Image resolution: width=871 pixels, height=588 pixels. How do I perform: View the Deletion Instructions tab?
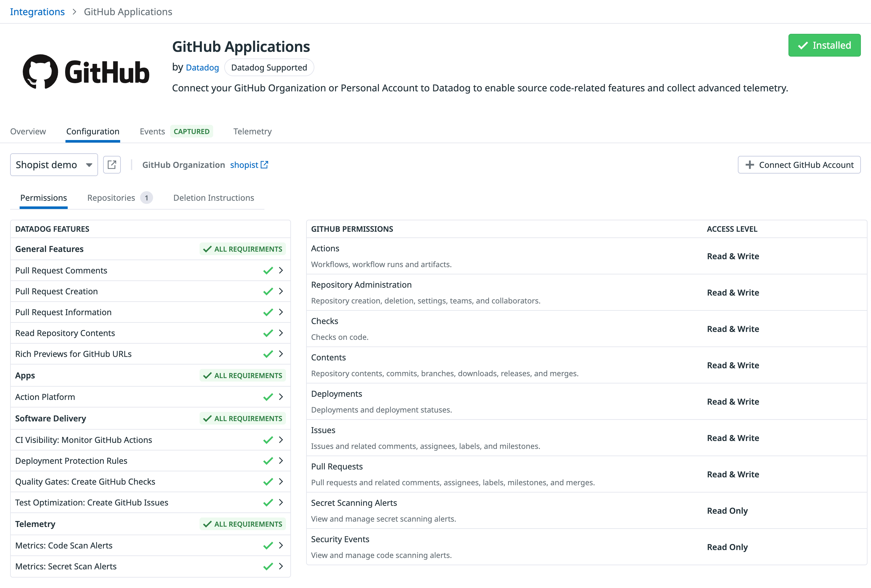click(x=213, y=198)
